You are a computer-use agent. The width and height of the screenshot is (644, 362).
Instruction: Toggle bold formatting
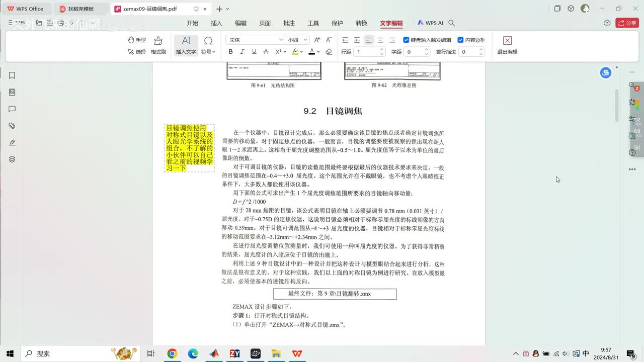(x=230, y=52)
